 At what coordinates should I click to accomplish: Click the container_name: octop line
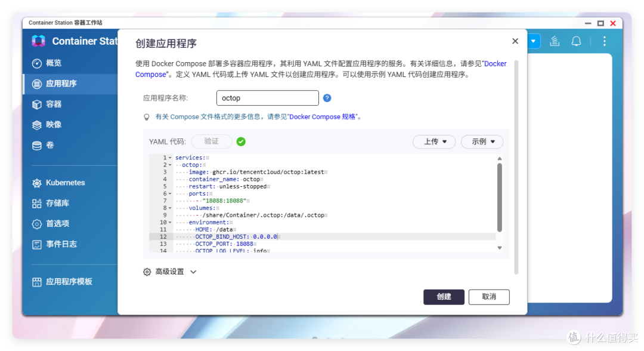tap(224, 179)
